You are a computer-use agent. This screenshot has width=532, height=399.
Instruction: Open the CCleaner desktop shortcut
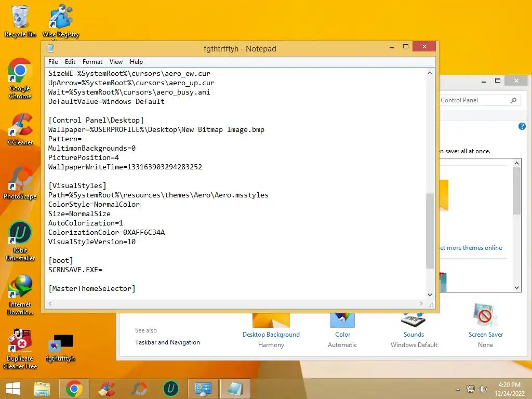tap(20, 129)
